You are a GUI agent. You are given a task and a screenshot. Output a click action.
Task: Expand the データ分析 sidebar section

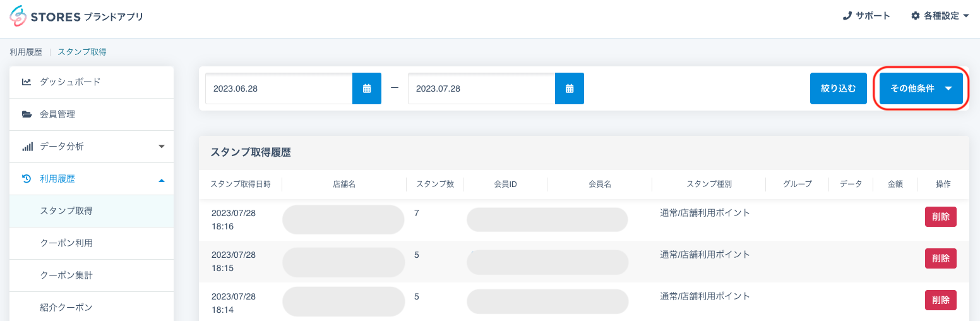coord(161,147)
